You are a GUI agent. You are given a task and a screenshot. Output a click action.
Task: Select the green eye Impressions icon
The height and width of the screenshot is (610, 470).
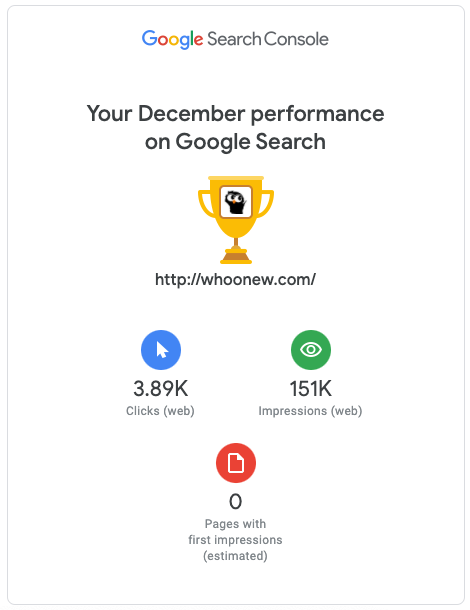[311, 350]
